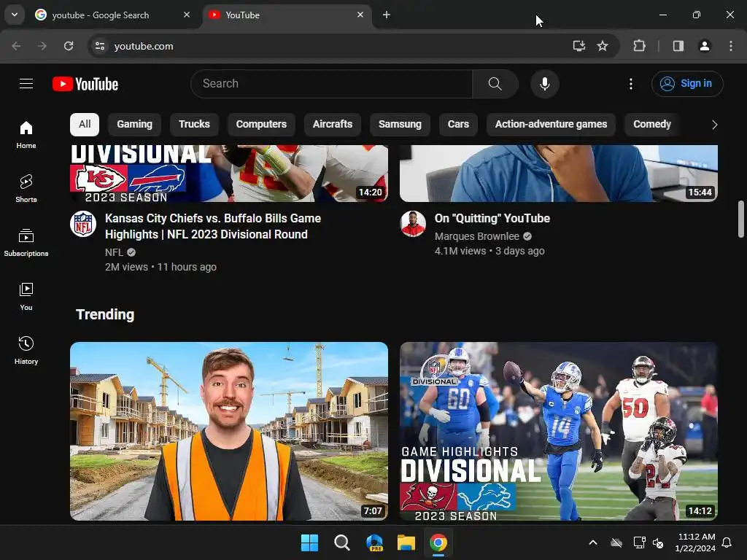The width and height of the screenshot is (747, 560).
Task: Show more filter chips with right arrow
Action: tap(714, 125)
